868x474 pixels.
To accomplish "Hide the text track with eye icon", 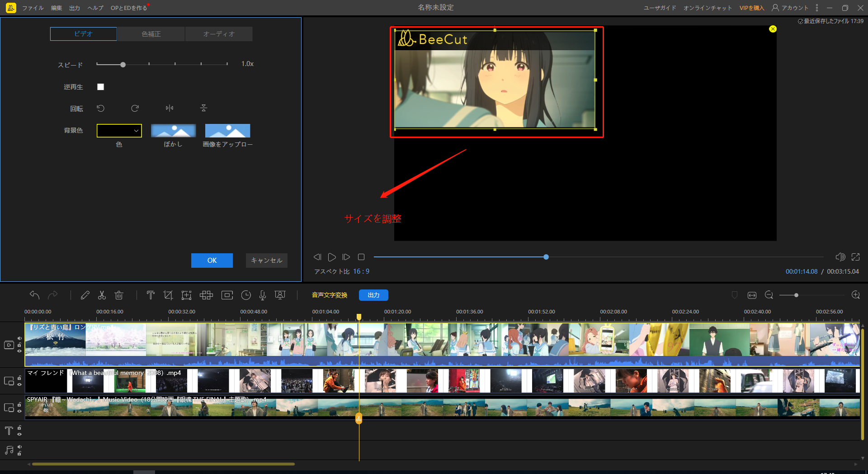I will [x=19, y=434].
